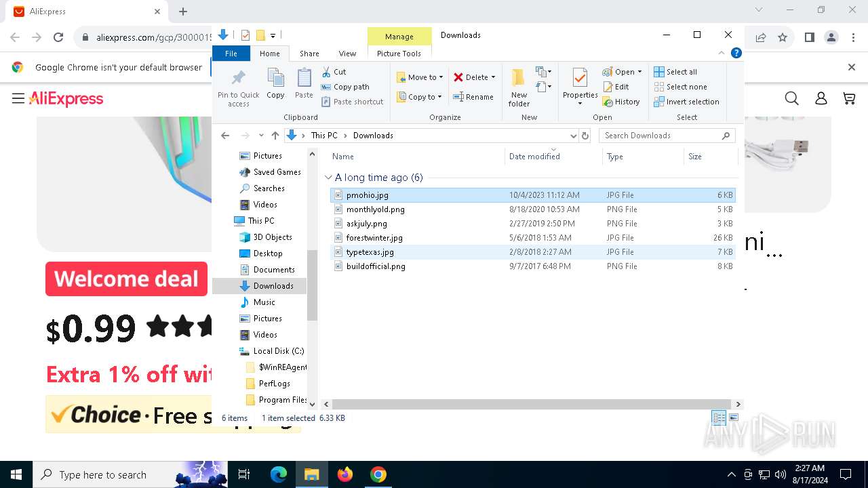Open the Picture Tools tab
The width and height of the screenshot is (868, 488).
399,54
